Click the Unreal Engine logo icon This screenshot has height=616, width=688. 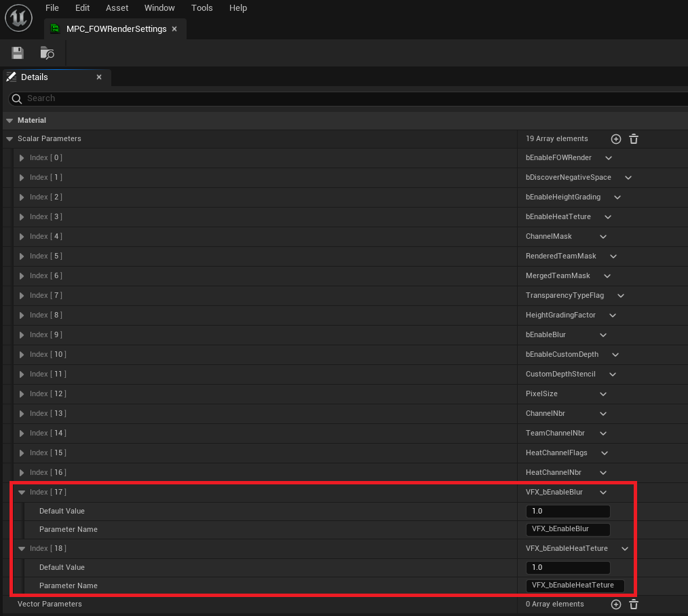[18, 18]
